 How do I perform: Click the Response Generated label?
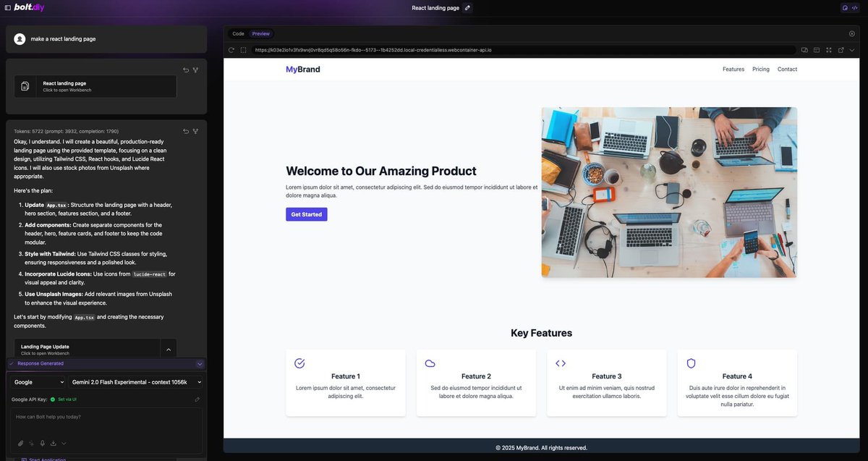coord(41,364)
